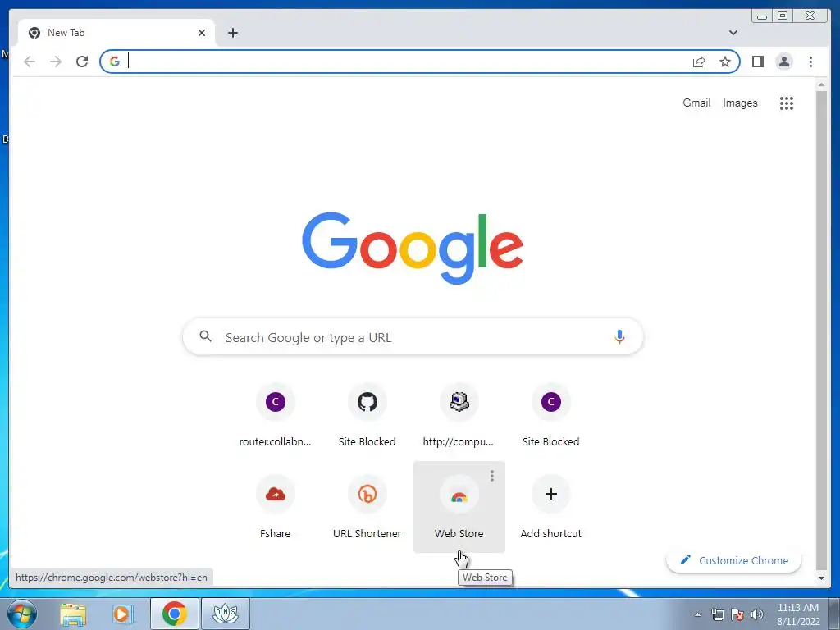Click the page scrollbar up arrow
This screenshot has width=840, height=630.
[821, 84]
